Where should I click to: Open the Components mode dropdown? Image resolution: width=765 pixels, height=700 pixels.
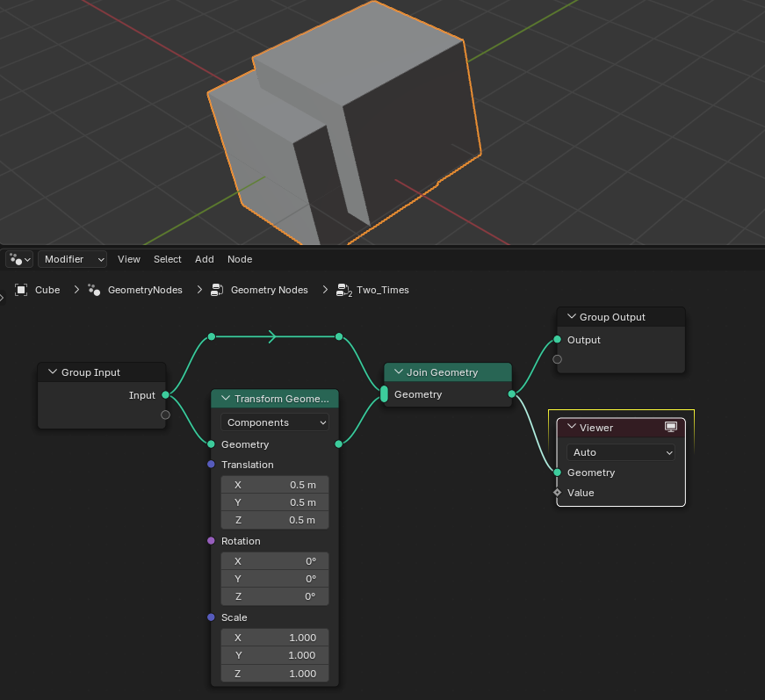[x=275, y=422]
